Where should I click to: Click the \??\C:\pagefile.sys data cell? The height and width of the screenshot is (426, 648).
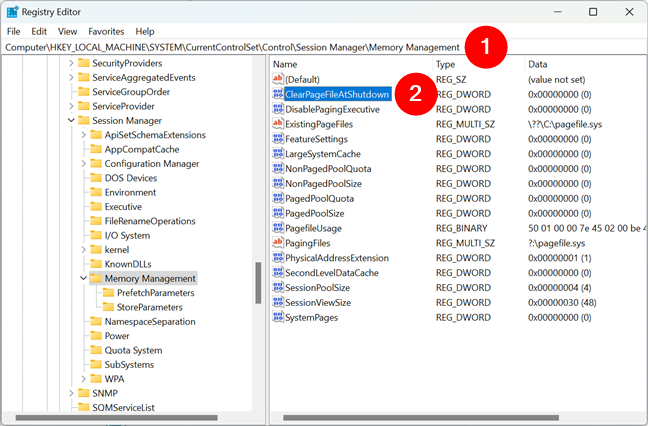(x=565, y=124)
